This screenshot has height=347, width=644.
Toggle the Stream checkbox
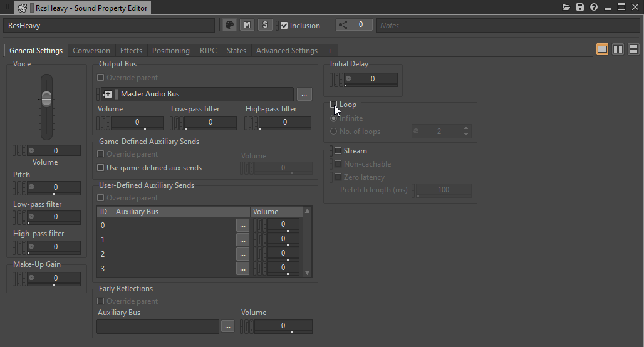pos(338,151)
